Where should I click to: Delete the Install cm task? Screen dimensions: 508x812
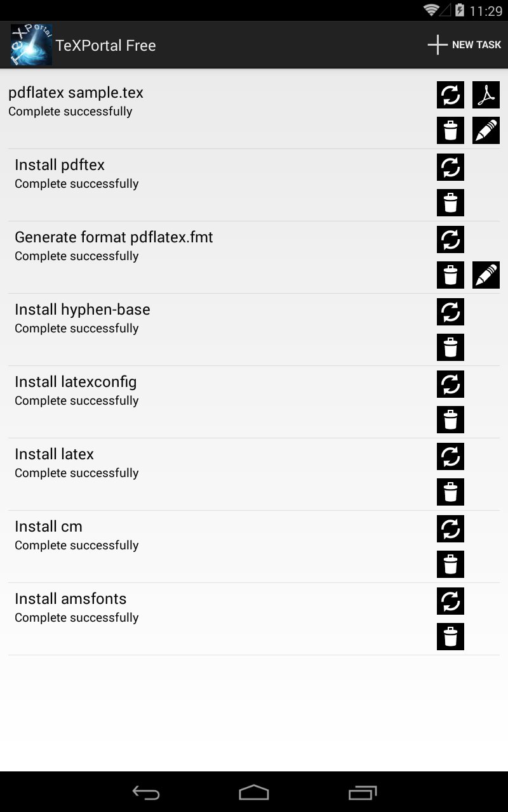[450, 565]
